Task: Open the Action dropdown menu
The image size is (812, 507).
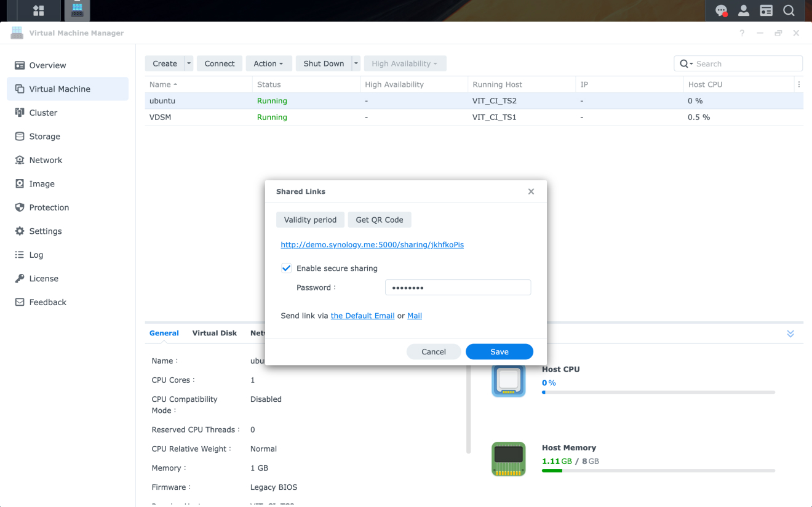Action: click(268, 63)
